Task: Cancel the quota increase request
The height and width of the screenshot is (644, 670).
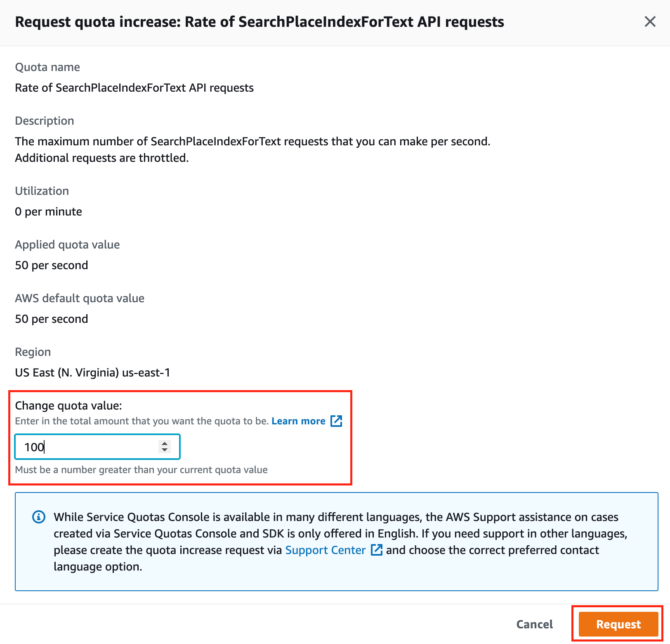Action: [534, 624]
